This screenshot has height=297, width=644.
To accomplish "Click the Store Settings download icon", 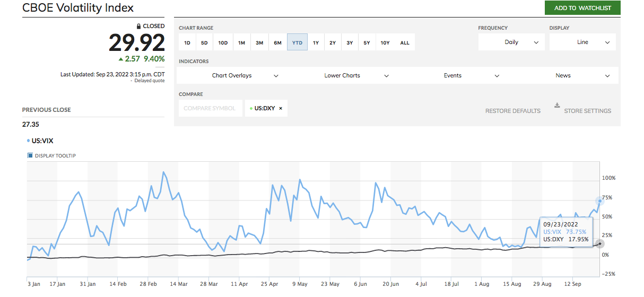I will [x=557, y=105].
